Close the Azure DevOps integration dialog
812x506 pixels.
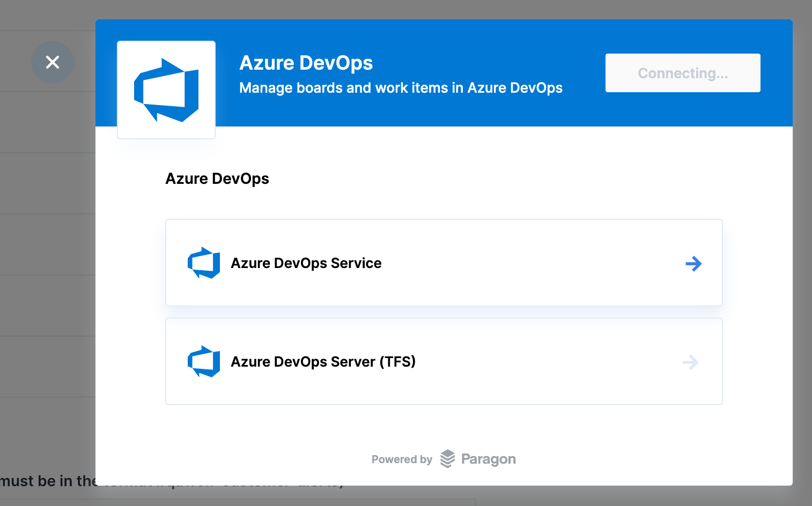[x=53, y=62]
